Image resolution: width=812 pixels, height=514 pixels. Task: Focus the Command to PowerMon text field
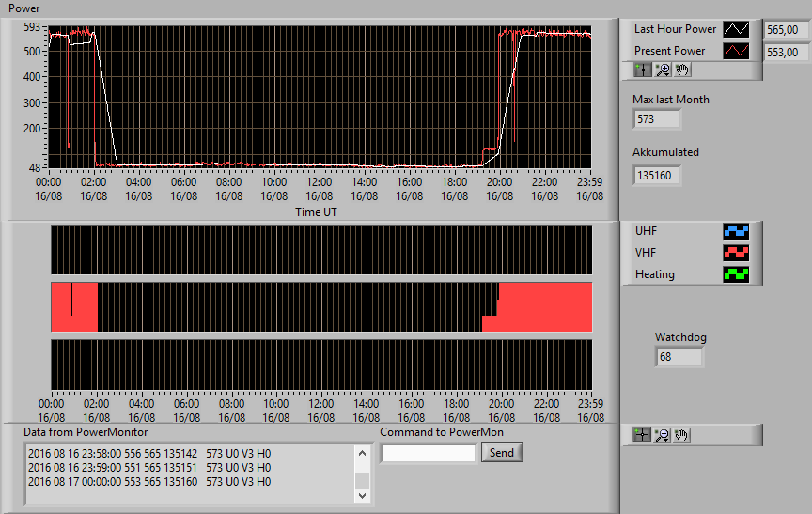(x=429, y=454)
